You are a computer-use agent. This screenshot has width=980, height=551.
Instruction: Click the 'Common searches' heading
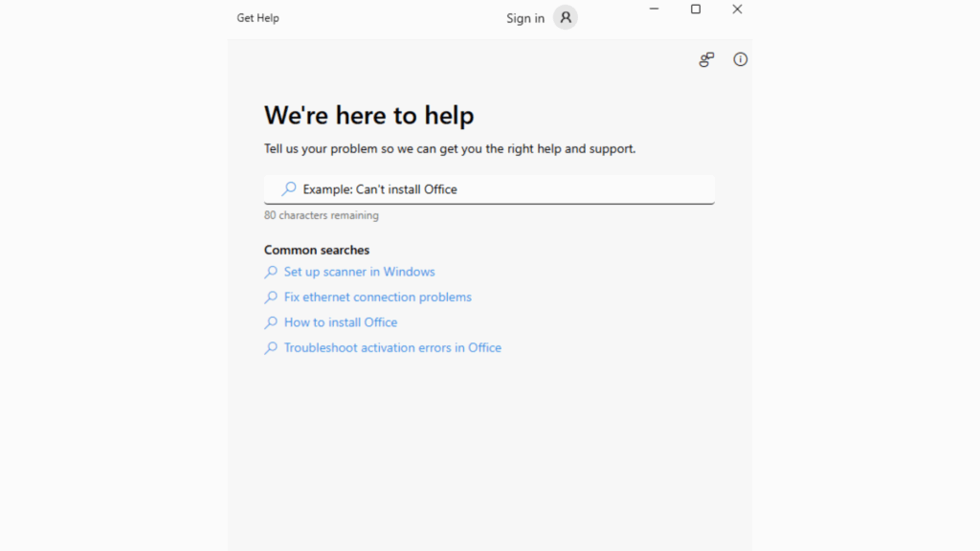pos(316,250)
